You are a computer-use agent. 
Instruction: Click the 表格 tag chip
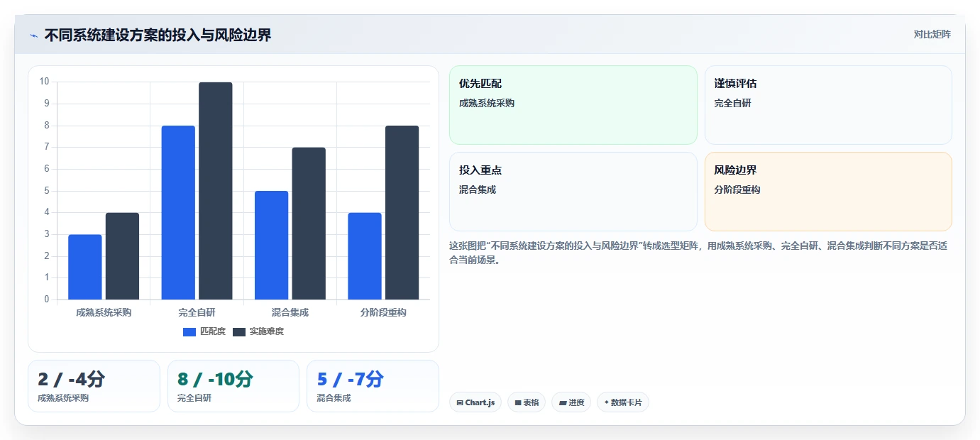[x=527, y=402]
